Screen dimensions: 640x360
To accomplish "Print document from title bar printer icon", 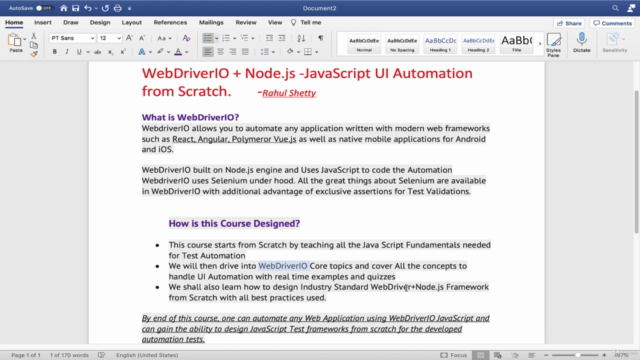I will (118, 8).
